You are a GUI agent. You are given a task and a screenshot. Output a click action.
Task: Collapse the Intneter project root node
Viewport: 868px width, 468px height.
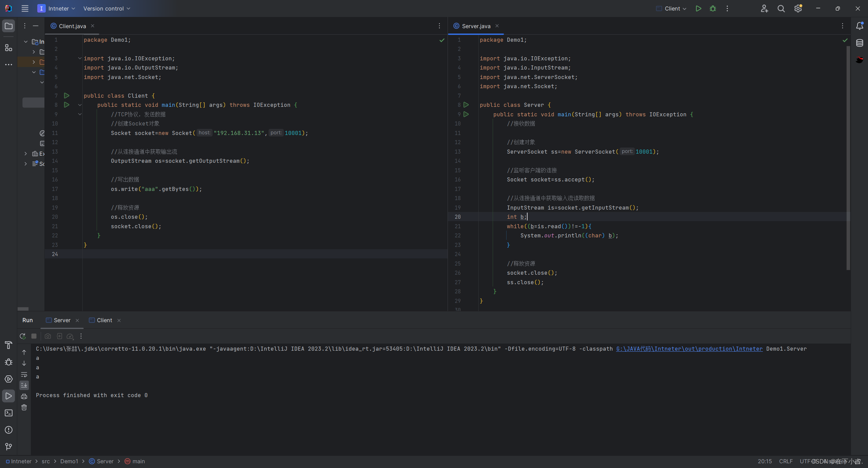click(x=26, y=42)
